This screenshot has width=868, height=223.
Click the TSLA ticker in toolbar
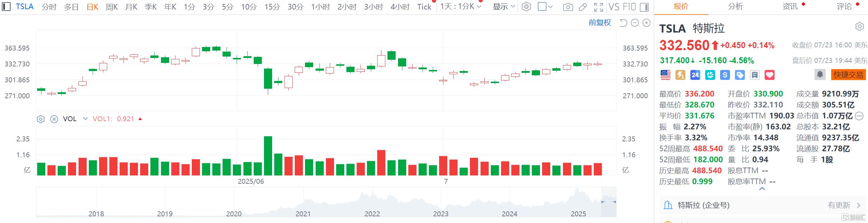[25, 7]
